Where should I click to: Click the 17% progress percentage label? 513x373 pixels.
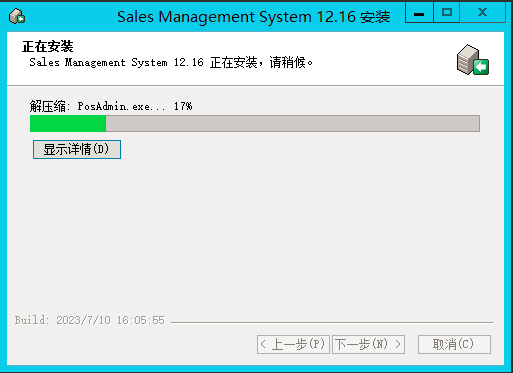[183, 106]
